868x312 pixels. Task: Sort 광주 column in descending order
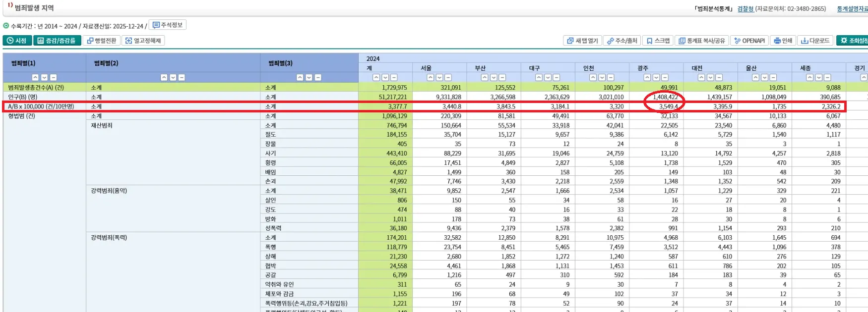click(x=656, y=78)
